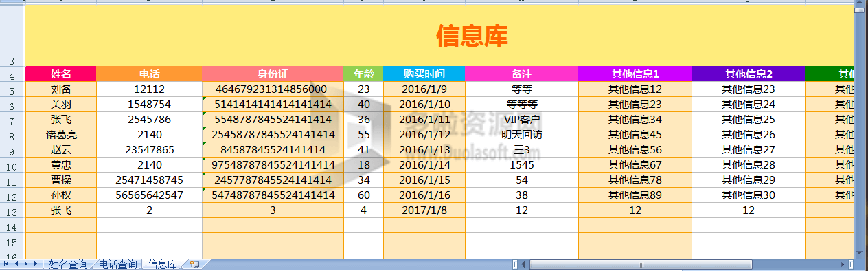Select the 身份证 column header cell
The width and height of the screenshot is (868, 271).
coord(273,74)
